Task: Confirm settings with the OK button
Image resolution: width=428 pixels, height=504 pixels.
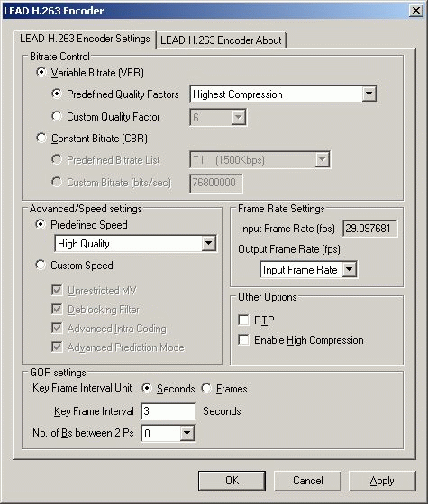Action: pos(232,481)
